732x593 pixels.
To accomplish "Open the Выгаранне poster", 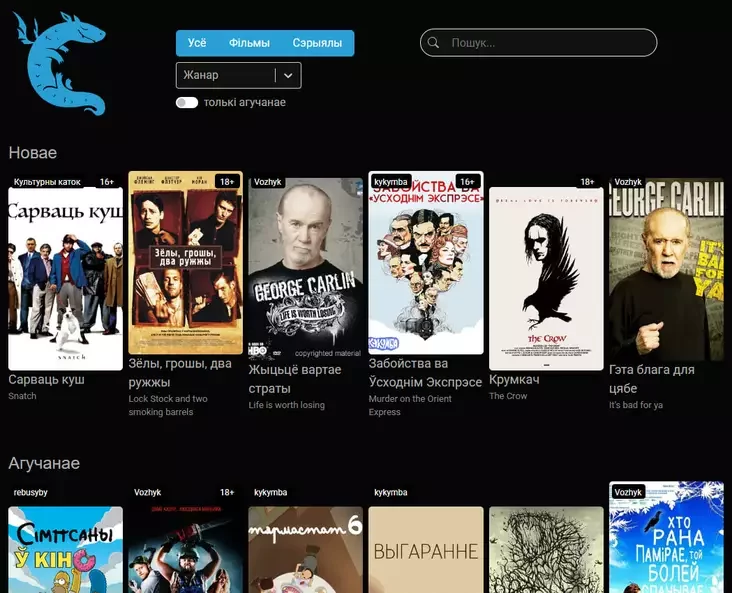I will [x=426, y=550].
